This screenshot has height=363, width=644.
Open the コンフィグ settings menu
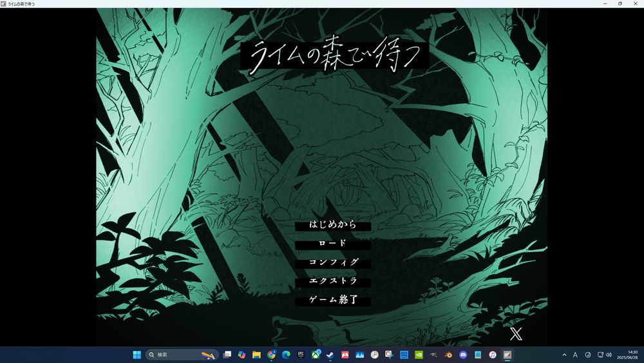333,262
